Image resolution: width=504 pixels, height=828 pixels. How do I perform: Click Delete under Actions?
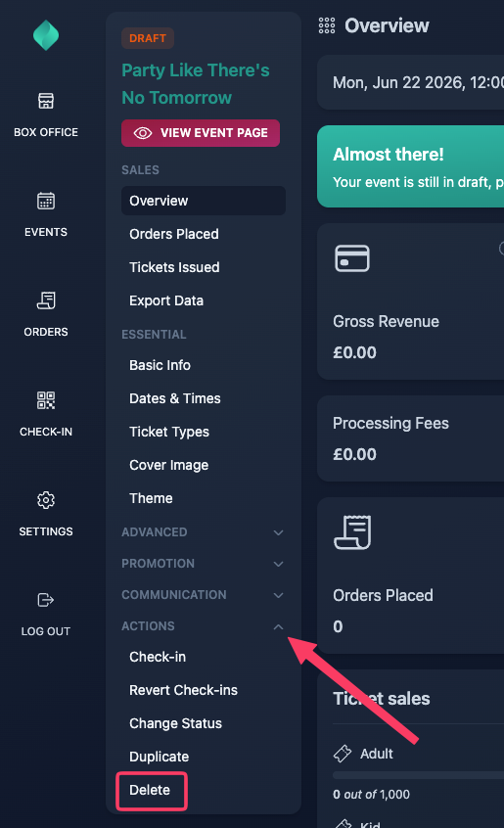coord(152,791)
